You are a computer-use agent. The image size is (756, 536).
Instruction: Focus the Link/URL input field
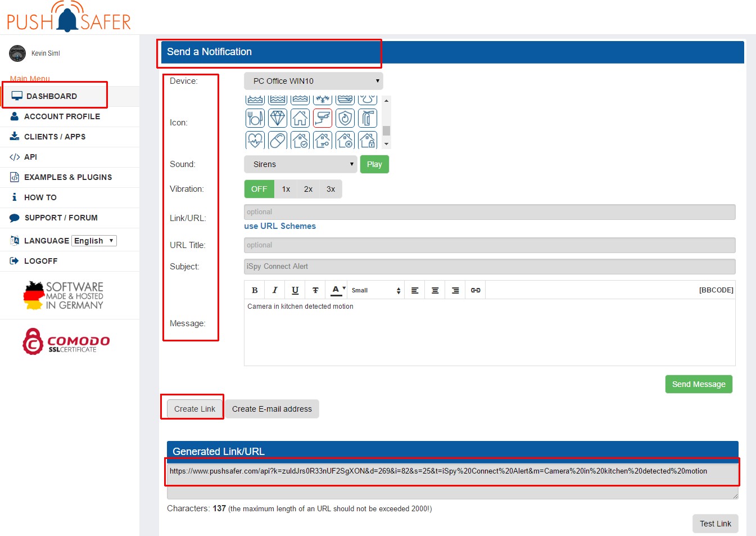point(490,212)
